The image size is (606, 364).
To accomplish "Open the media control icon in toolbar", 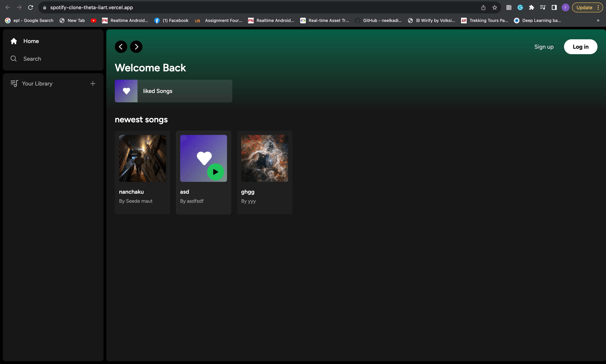I will pos(543,7).
